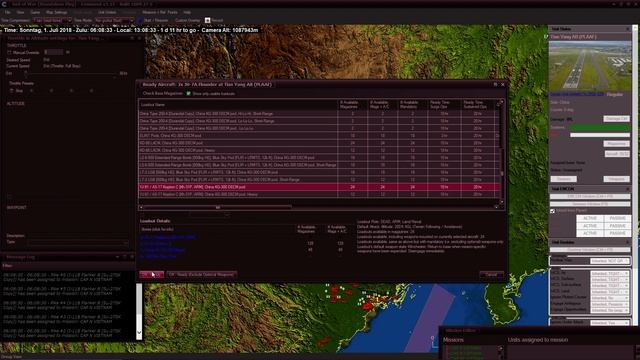Select the highlighted AS-17 Krypton C loadout row

pos(319,187)
